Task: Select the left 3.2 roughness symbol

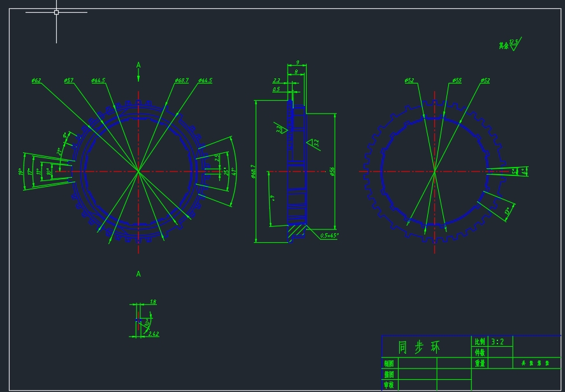Action: tap(281, 129)
